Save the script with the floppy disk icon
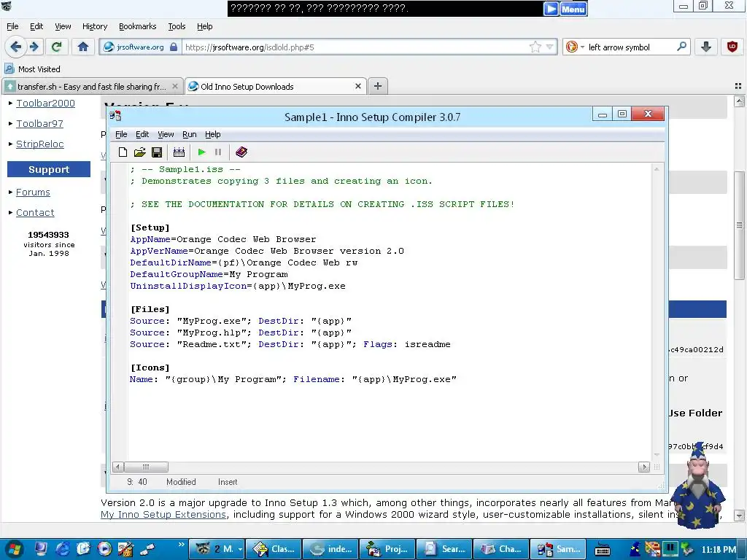Image resolution: width=747 pixels, height=560 pixels. tap(157, 152)
